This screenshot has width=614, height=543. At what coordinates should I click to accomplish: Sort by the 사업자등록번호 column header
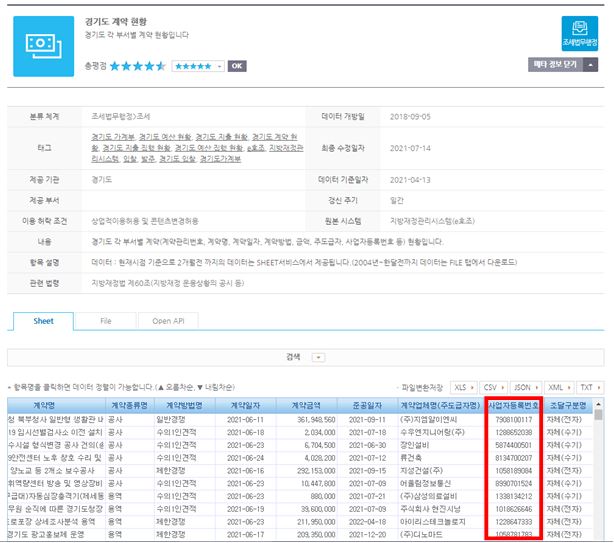coord(513,406)
